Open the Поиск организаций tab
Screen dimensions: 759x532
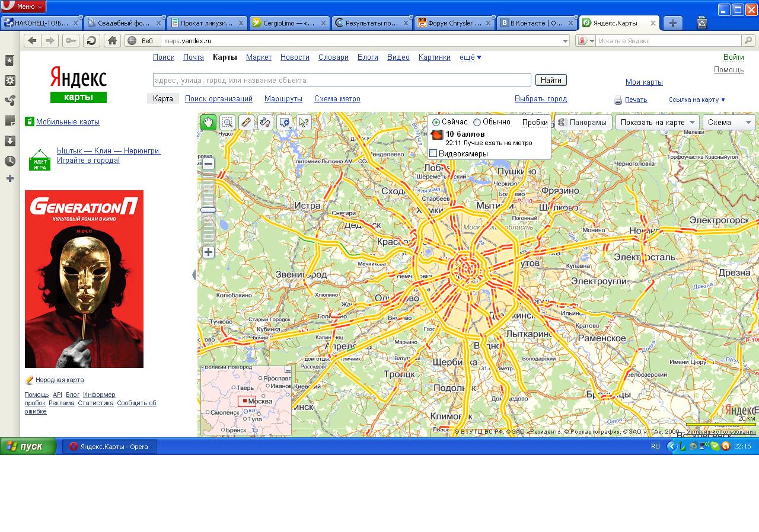tap(219, 99)
